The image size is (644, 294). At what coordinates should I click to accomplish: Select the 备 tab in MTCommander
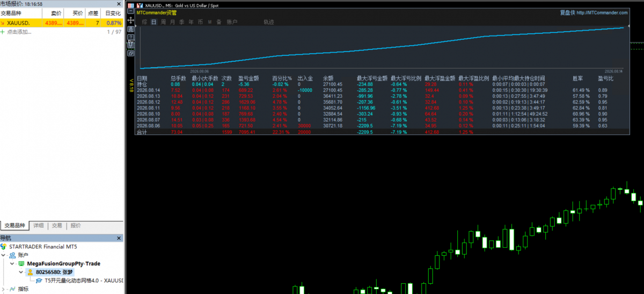pos(219,22)
